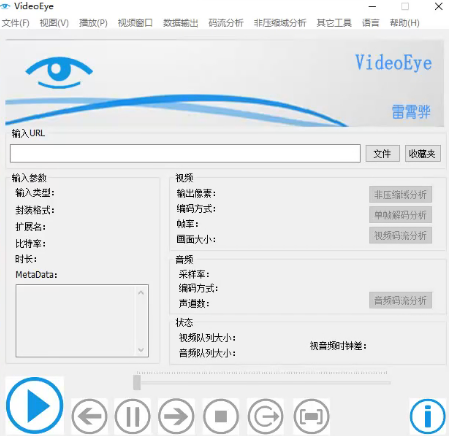449x436 pixels.
Task: Click the VideoEye banner image
Action: coord(224,83)
